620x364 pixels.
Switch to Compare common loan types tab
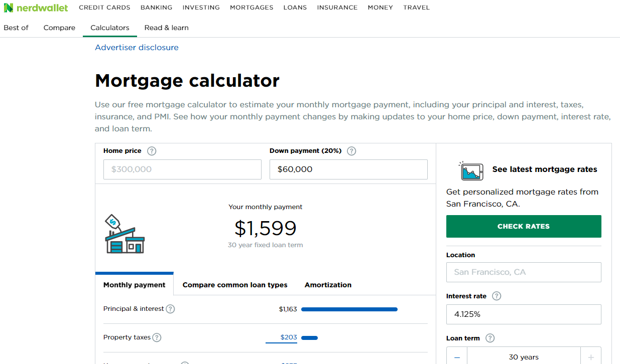(x=235, y=285)
